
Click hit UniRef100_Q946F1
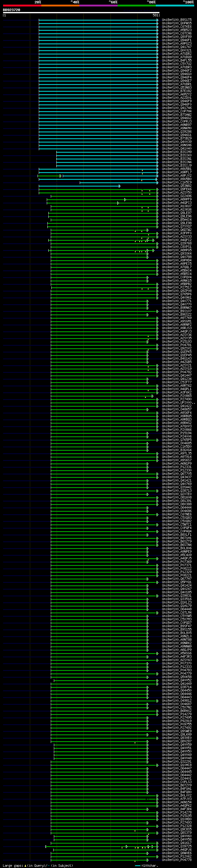[x=177, y=40]
